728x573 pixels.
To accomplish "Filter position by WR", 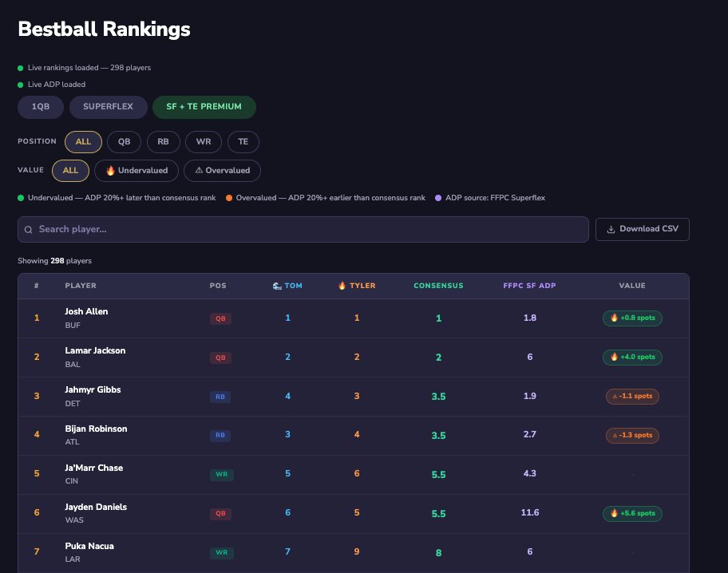I will [204, 142].
